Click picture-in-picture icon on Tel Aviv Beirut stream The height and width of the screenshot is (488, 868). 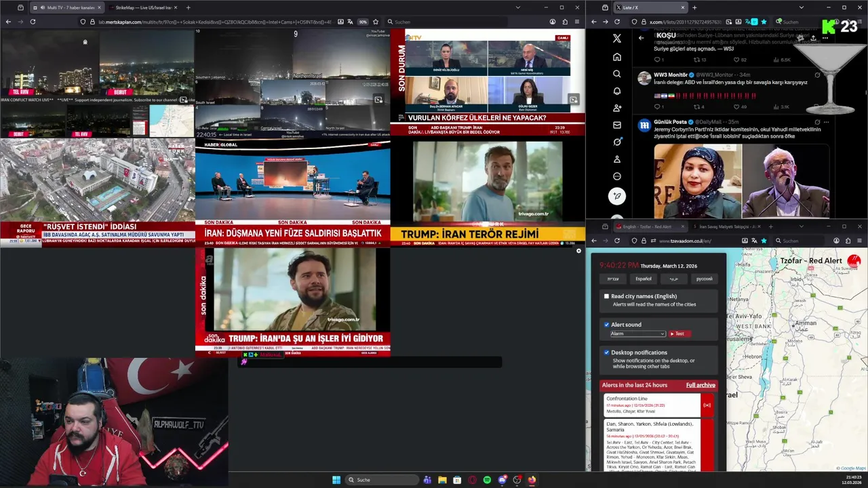click(183, 100)
